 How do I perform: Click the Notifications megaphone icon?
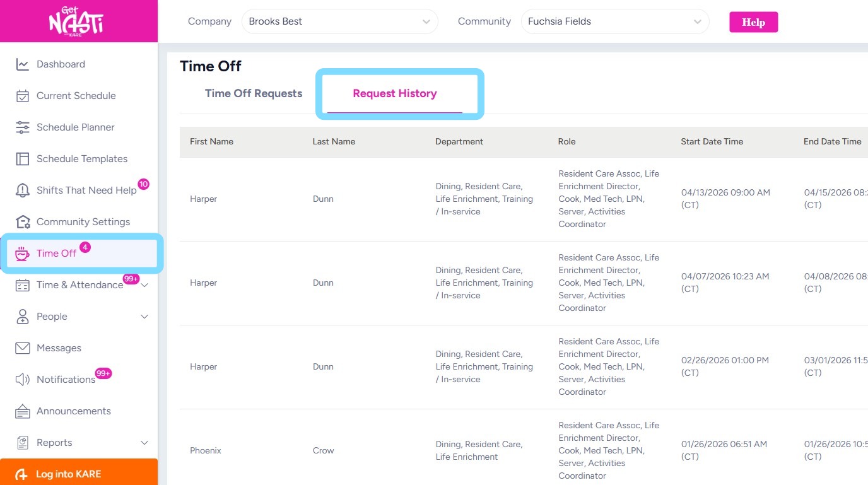pos(23,380)
